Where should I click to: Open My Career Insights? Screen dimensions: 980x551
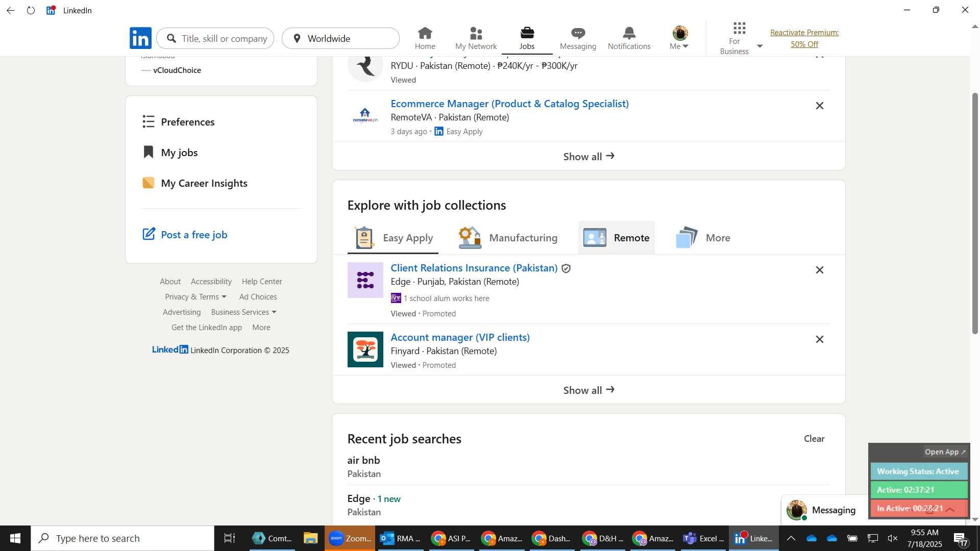[195, 183]
